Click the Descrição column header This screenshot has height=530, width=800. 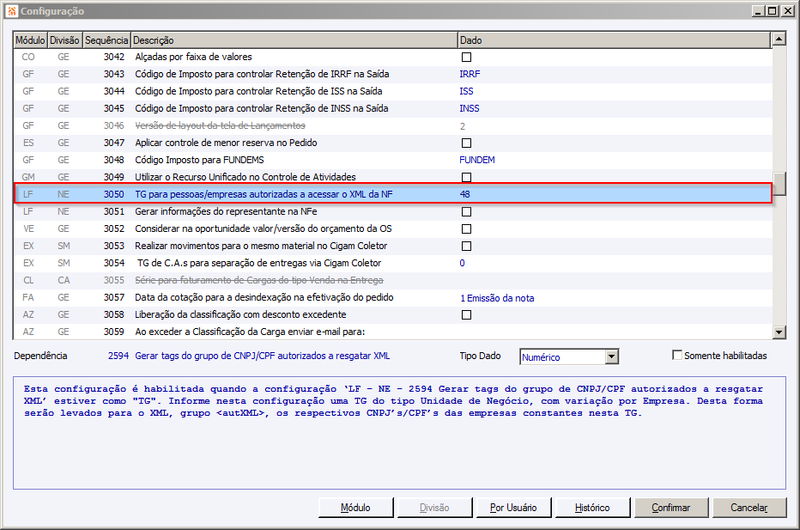tap(294, 40)
